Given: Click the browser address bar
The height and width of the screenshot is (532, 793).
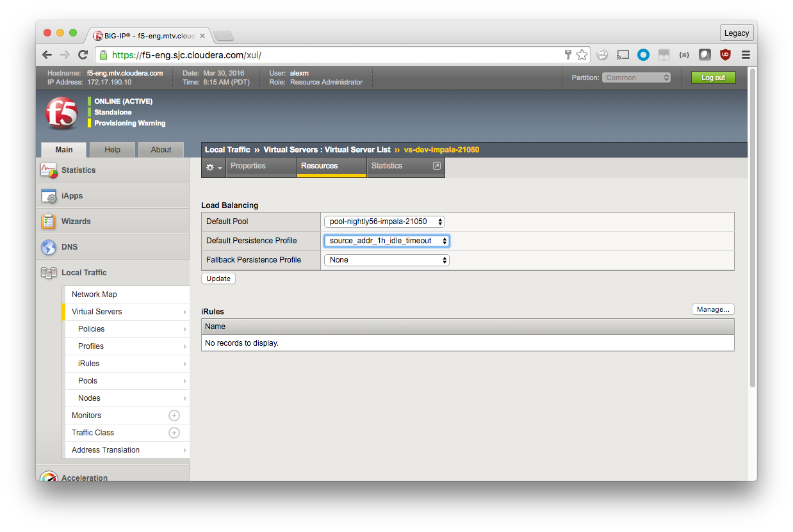Looking at the screenshot, I should 333,55.
